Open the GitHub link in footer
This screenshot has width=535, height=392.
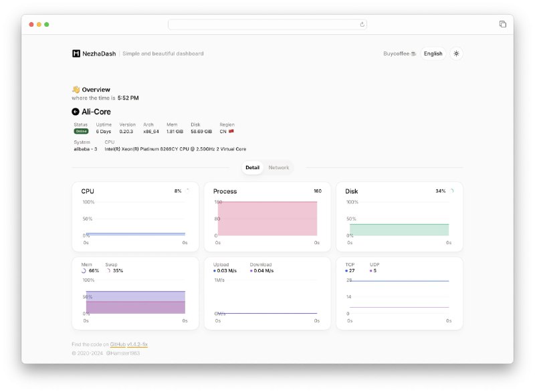click(118, 344)
